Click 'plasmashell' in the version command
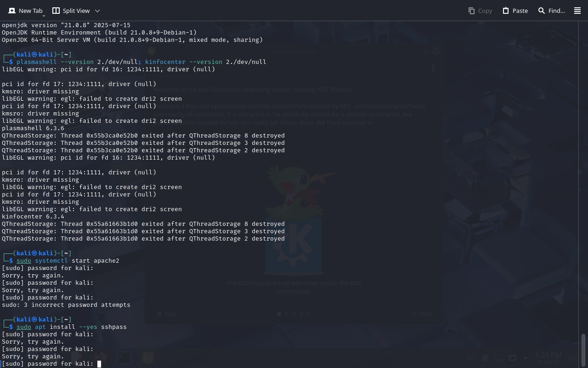Viewport: 588px width, 368px height. [x=37, y=62]
